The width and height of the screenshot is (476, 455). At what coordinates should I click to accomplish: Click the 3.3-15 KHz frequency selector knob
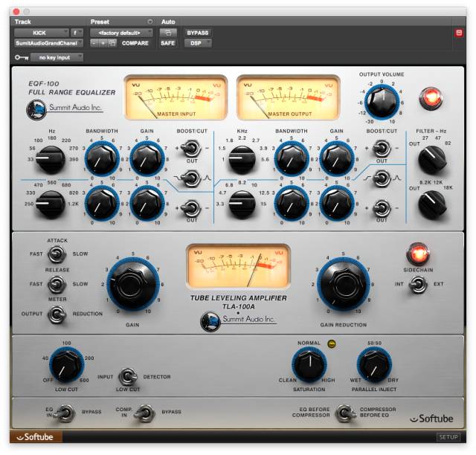pyautogui.click(x=242, y=204)
